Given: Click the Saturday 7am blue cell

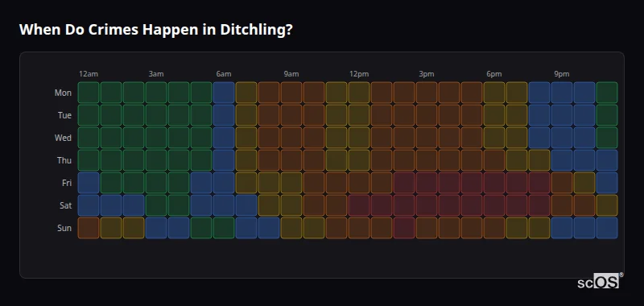Looking at the screenshot, I should 246,205.
